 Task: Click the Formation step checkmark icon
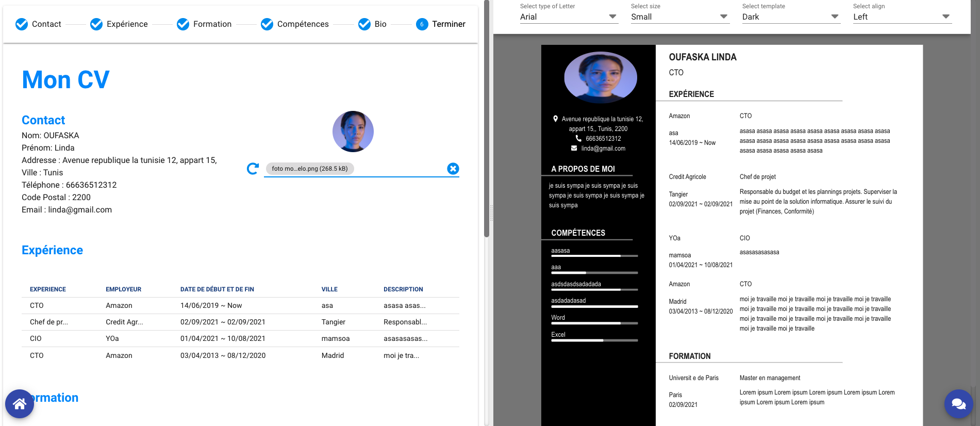coord(183,24)
